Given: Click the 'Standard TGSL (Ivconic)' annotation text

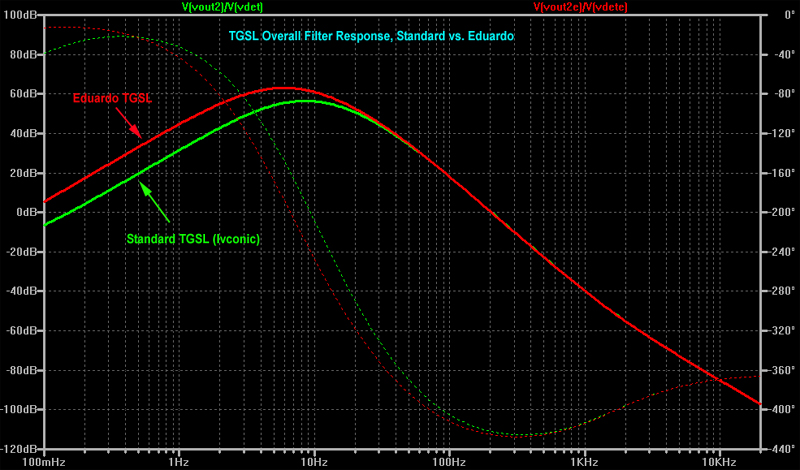Looking at the screenshot, I should (193, 239).
